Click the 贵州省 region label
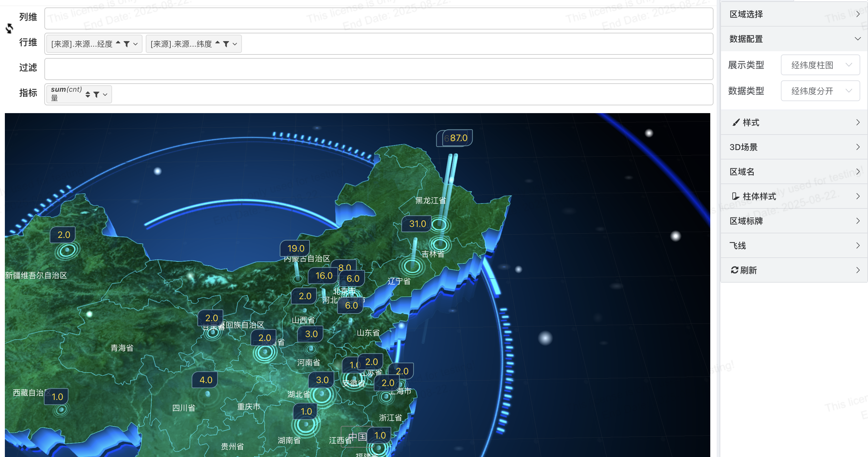 pos(232,447)
